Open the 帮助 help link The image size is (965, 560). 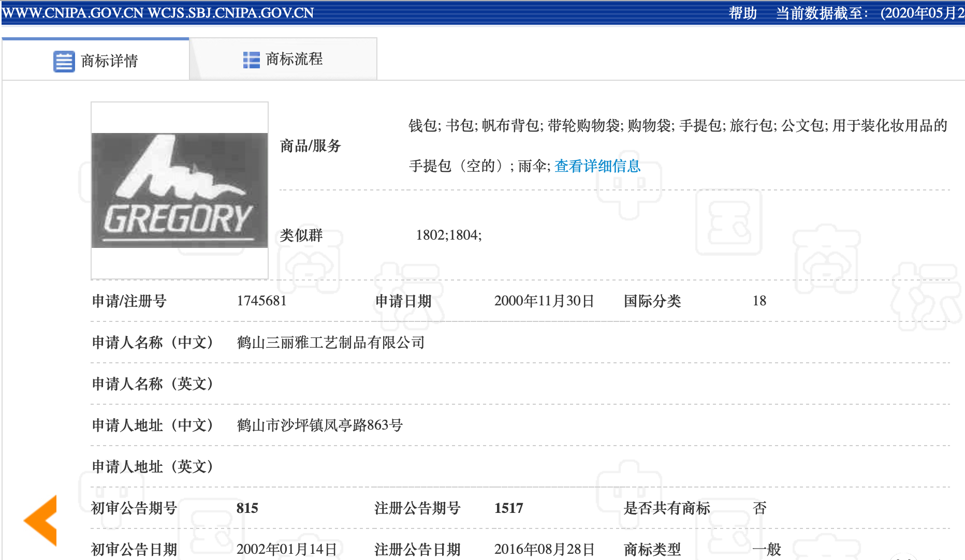(x=742, y=14)
